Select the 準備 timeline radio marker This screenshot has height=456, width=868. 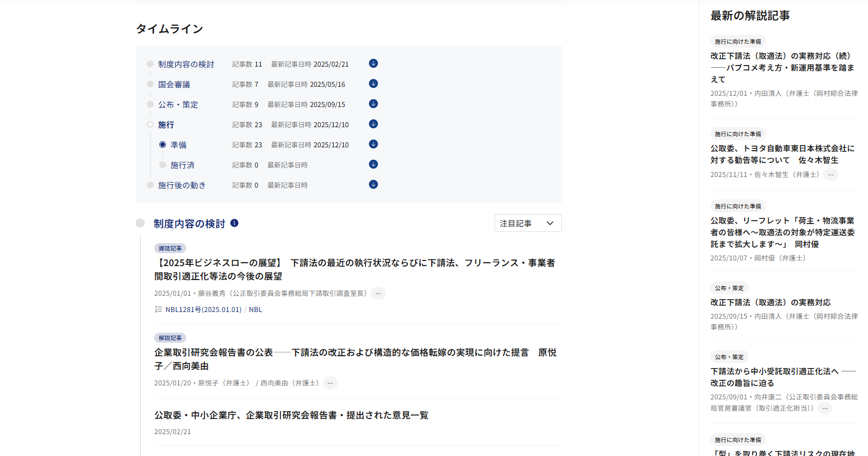click(163, 145)
